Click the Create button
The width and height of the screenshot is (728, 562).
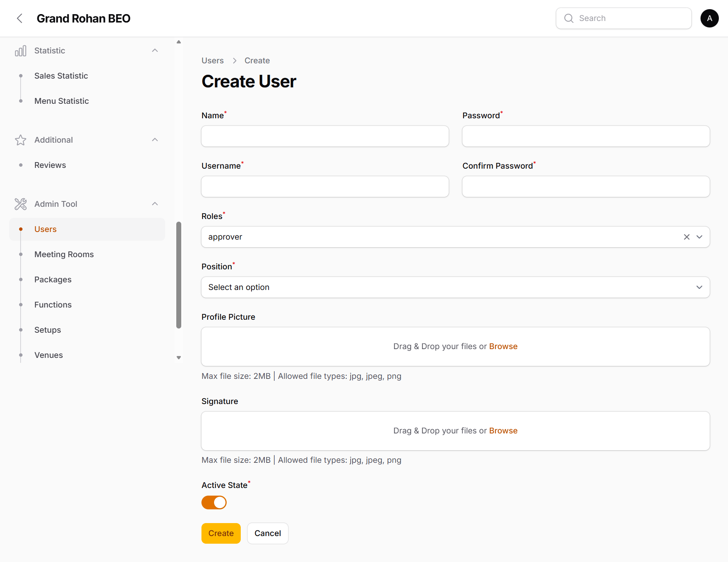point(221,533)
